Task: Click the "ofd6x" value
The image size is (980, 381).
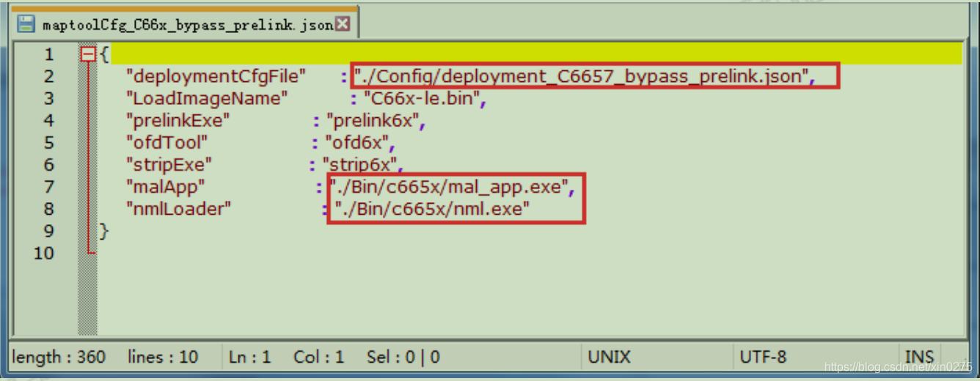Action: click(x=357, y=142)
